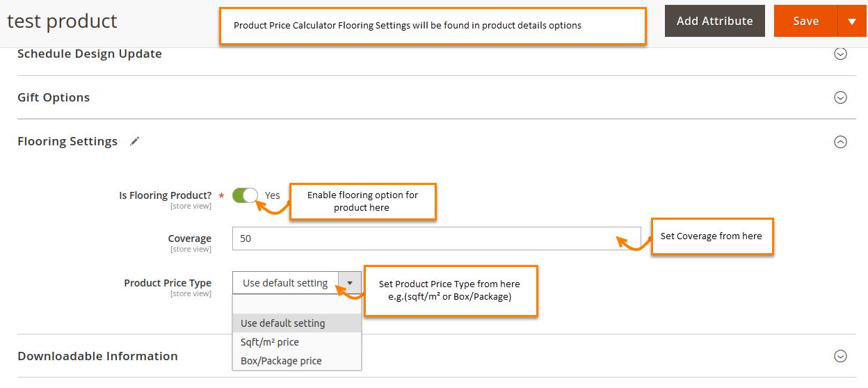Click the pencil edit icon beside Flooring Settings

[135, 141]
